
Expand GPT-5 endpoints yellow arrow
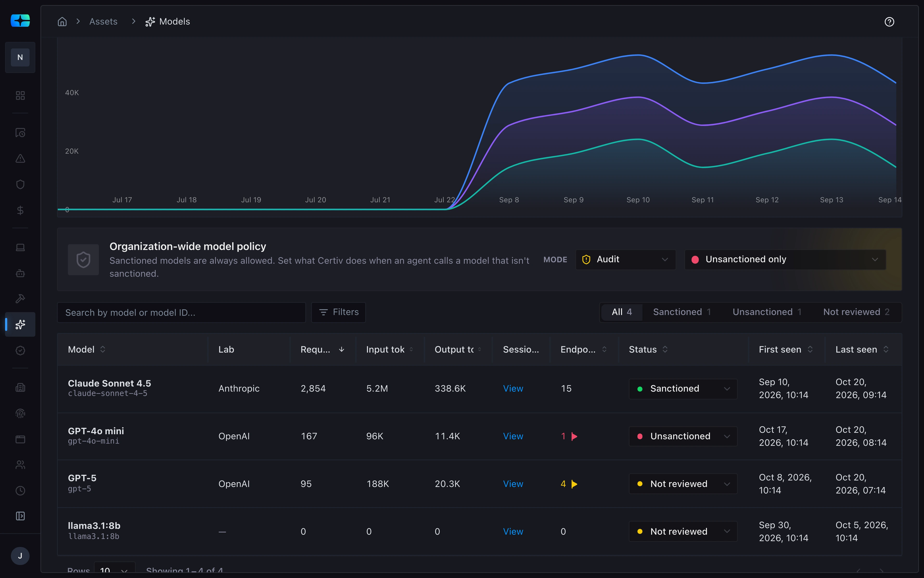(574, 484)
